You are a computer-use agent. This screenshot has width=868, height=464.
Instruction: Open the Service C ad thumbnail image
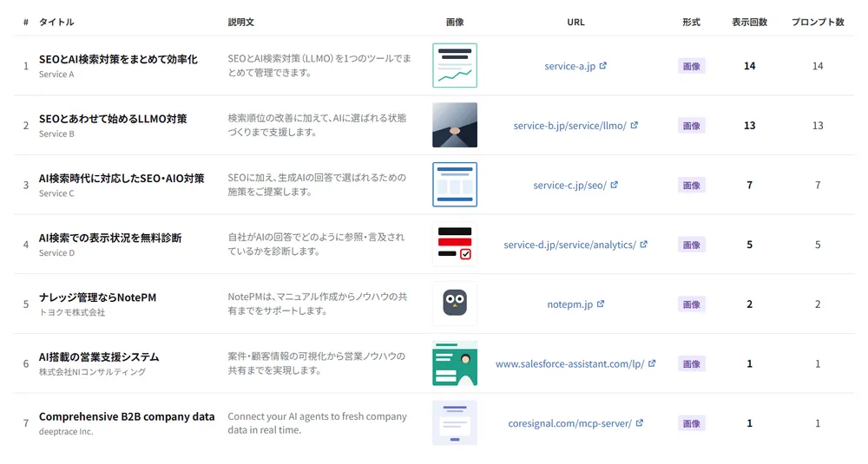click(x=455, y=185)
